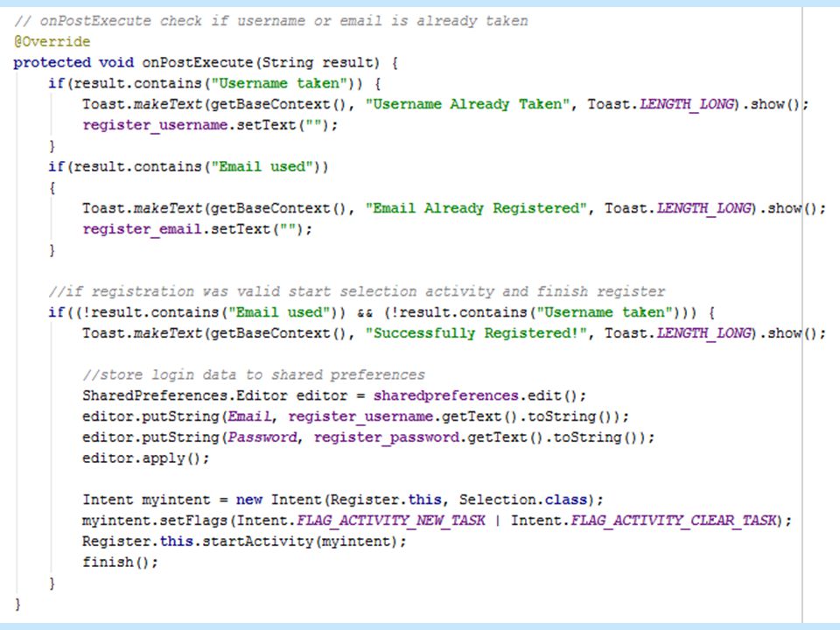Click the string "Username taken" in the first if statement
The image size is (840, 630).
click(280, 84)
